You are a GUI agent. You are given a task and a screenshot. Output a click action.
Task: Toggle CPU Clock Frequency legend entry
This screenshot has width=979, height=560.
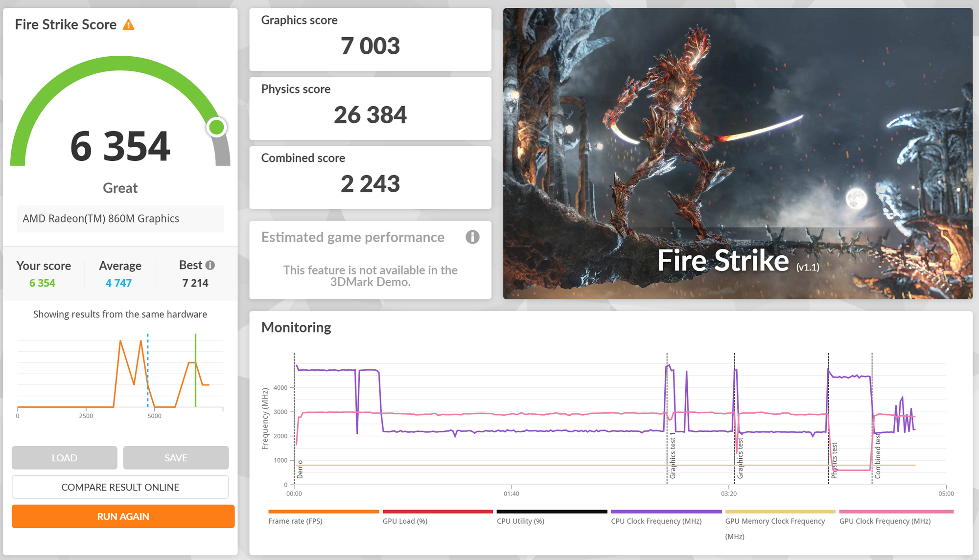point(656,521)
